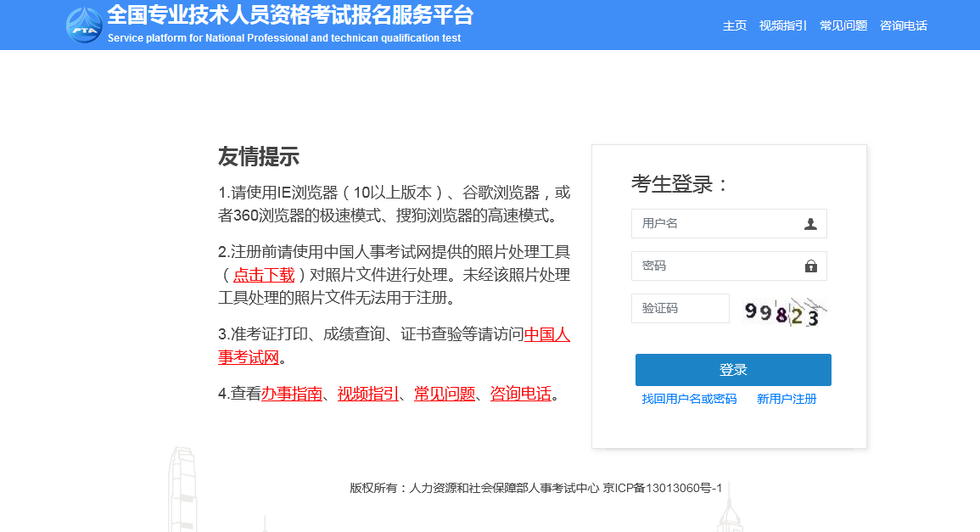The width and height of the screenshot is (980, 532).
Task: Click the user silhouette icon in username field
Action: point(810,224)
